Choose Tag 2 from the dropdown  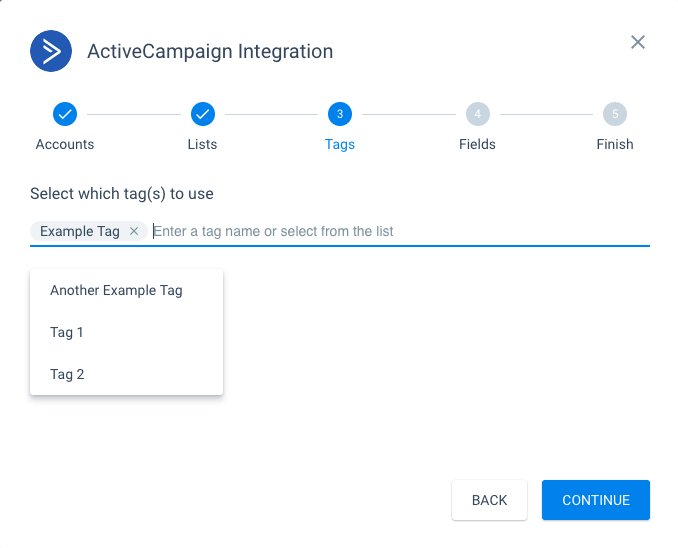point(126,374)
